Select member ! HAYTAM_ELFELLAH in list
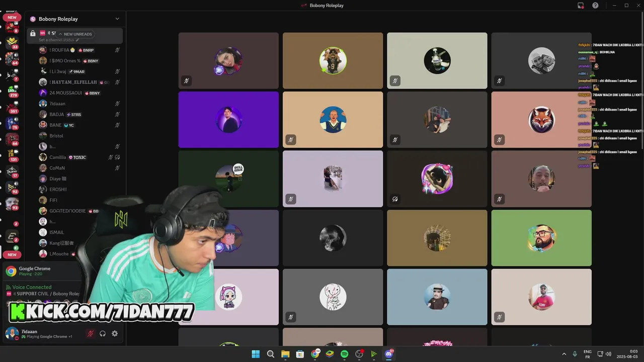The height and width of the screenshot is (362, 644). pyautogui.click(x=79, y=82)
